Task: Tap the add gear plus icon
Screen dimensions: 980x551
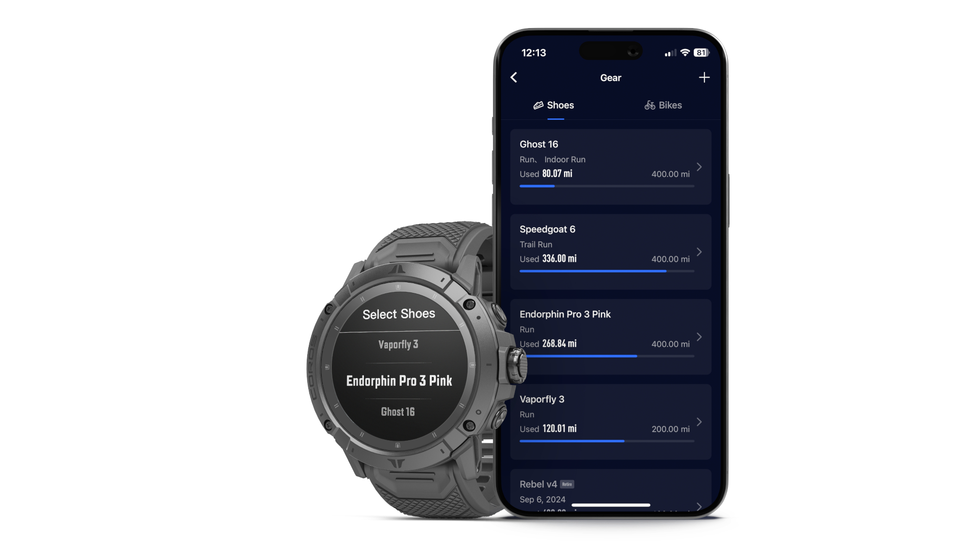Action: (x=704, y=78)
